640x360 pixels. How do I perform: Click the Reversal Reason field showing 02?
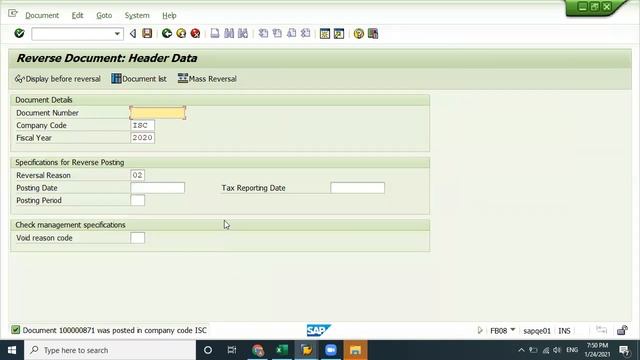coord(138,175)
